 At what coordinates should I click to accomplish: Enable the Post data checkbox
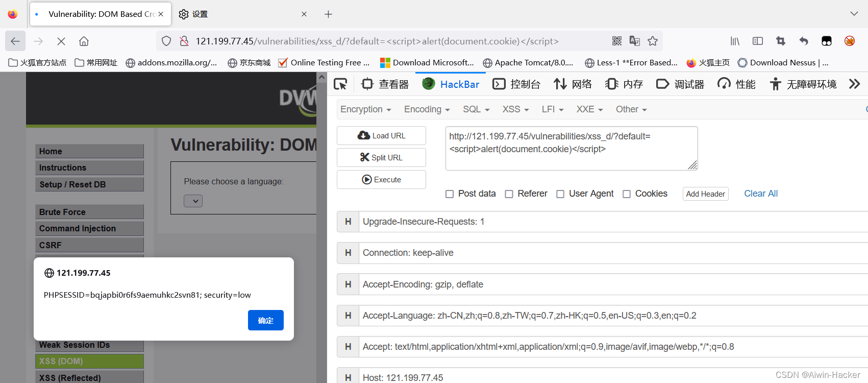tap(450, 194)
